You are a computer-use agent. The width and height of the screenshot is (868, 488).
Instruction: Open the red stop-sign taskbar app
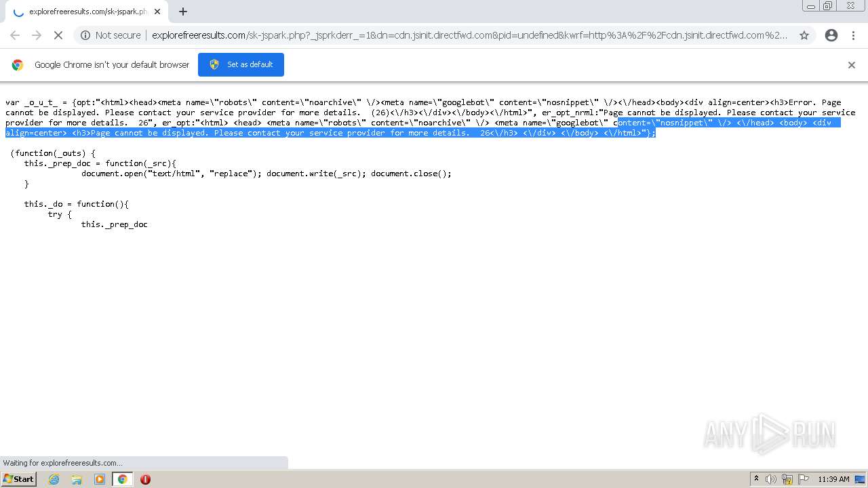click(145, 479)
